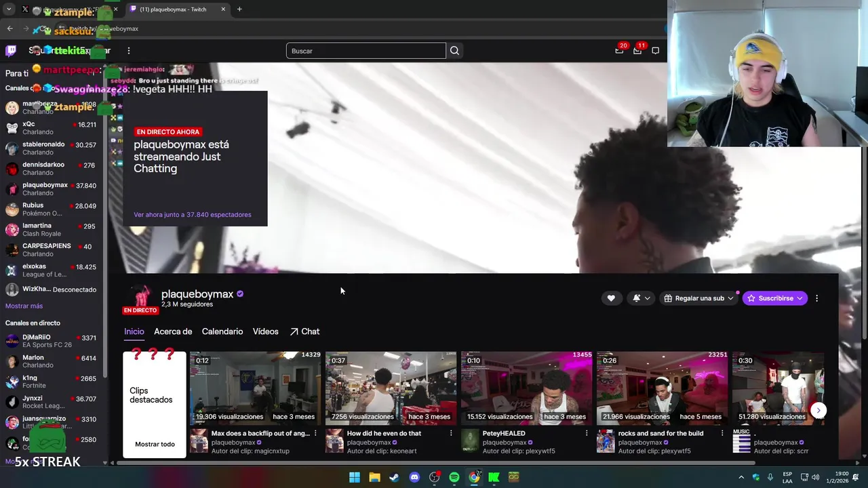Open dennisdarkoo channel in the sidebar

coord(52,169)
